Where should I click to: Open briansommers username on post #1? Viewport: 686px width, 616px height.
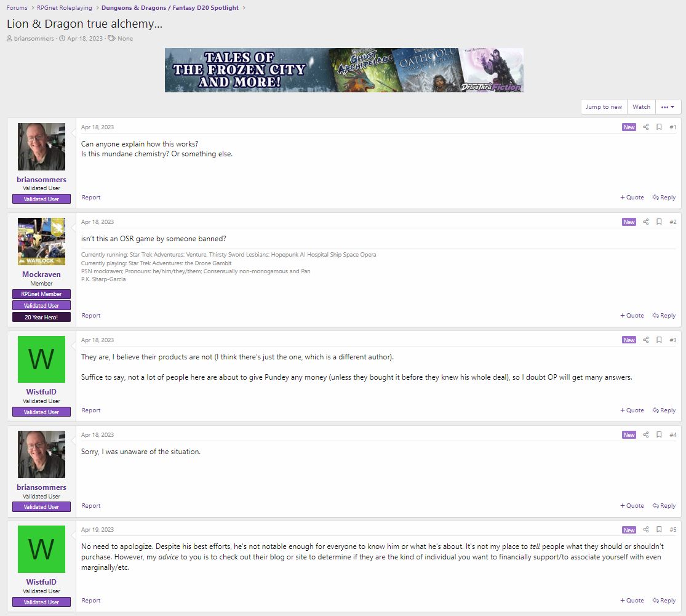coord(42,179)
